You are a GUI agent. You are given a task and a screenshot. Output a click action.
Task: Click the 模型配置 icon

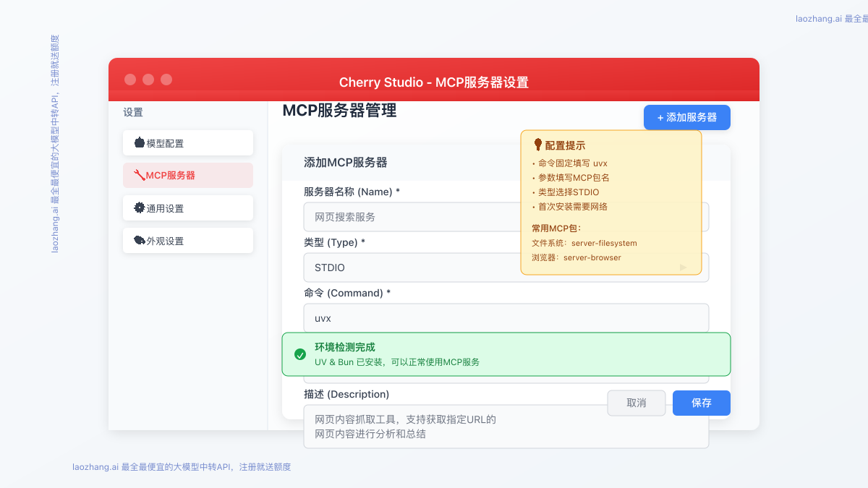click(140, 142)
